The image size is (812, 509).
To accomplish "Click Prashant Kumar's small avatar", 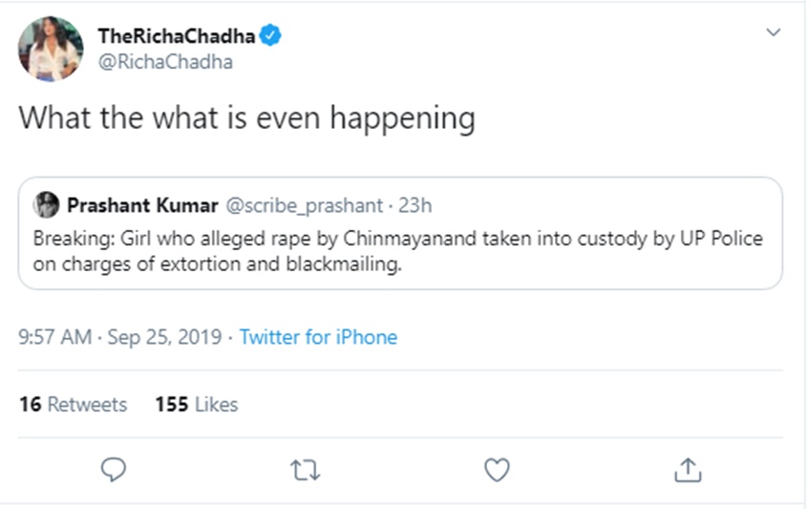I will tap(46, 204).
